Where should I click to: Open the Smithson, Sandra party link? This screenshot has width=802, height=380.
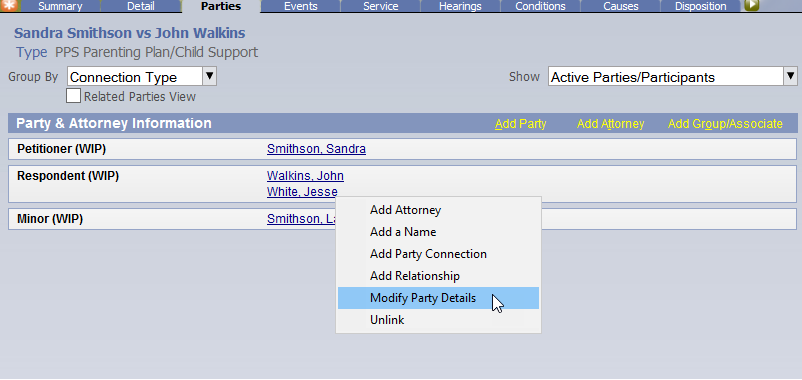point(316,149)
